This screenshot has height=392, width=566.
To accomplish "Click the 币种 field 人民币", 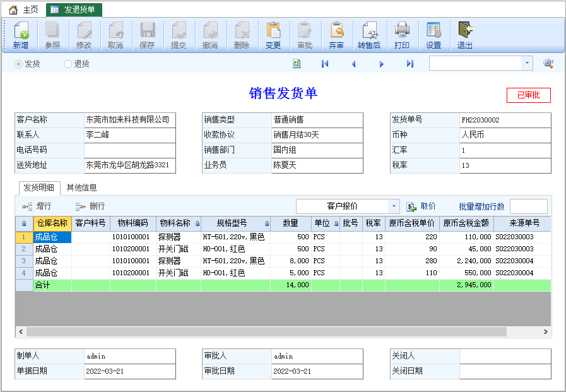I will (505, 135).
